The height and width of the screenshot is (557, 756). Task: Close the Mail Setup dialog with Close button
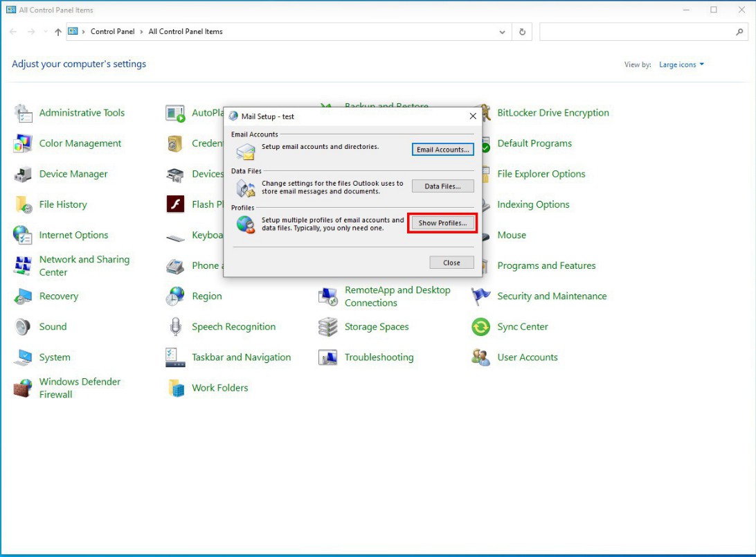pos(451,263)
